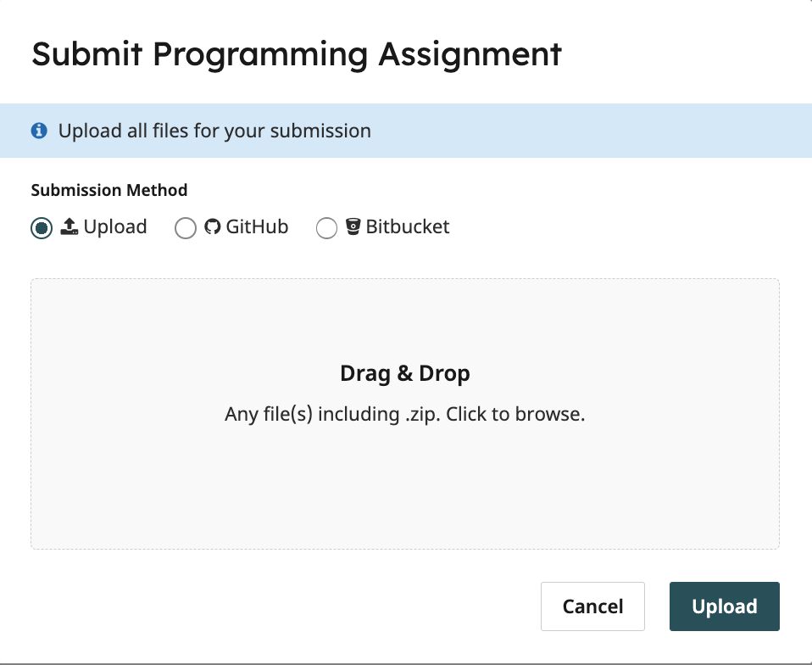This screenshot has height=665, width=812.
Task: Select the Upload submission method
Action: [x=41, y=228]
